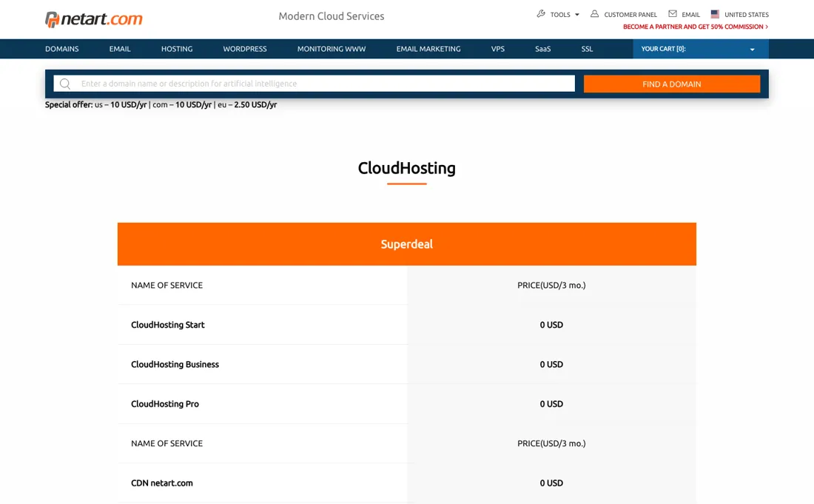Viewport: 814px width, 504px height.
Task: Open the United States region selector
Action: point(740,15)
